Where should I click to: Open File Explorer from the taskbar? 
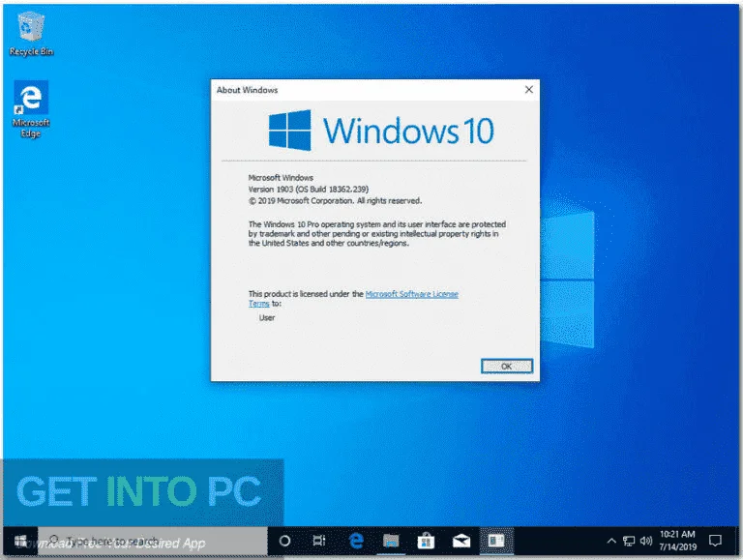[x=391, y=541]
